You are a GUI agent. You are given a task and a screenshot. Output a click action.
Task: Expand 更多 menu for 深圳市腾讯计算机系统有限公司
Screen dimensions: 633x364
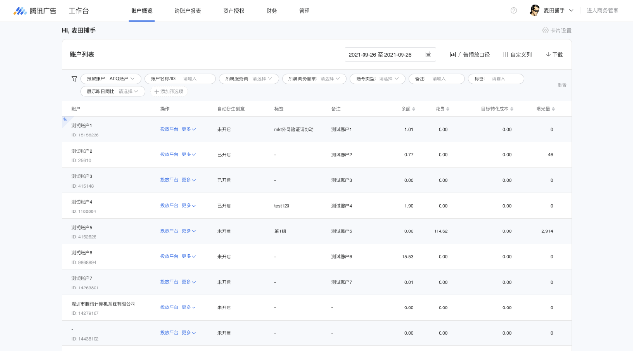pyautogui.click(x=189, y=307)
